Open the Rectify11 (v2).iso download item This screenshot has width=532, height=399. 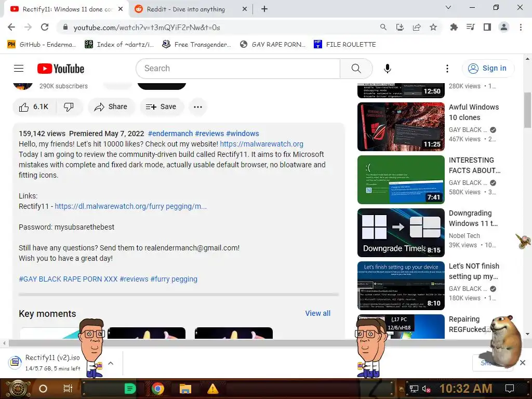(52, 363)
